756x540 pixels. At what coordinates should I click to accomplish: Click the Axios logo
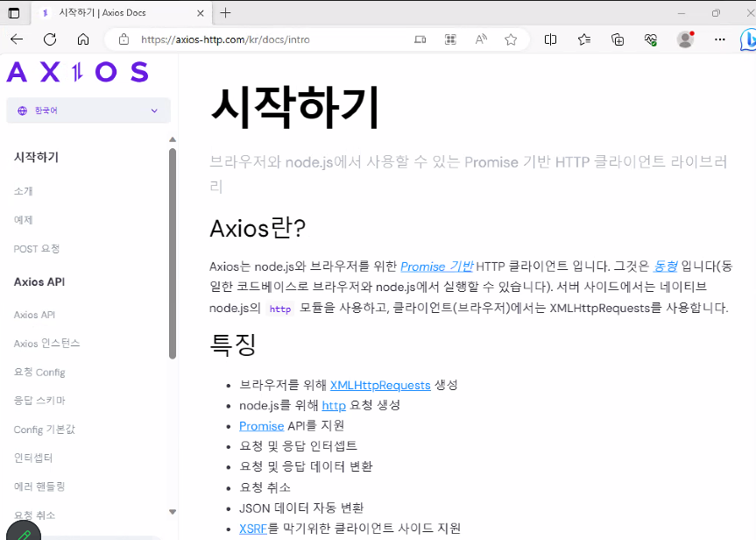click(78, 73)
